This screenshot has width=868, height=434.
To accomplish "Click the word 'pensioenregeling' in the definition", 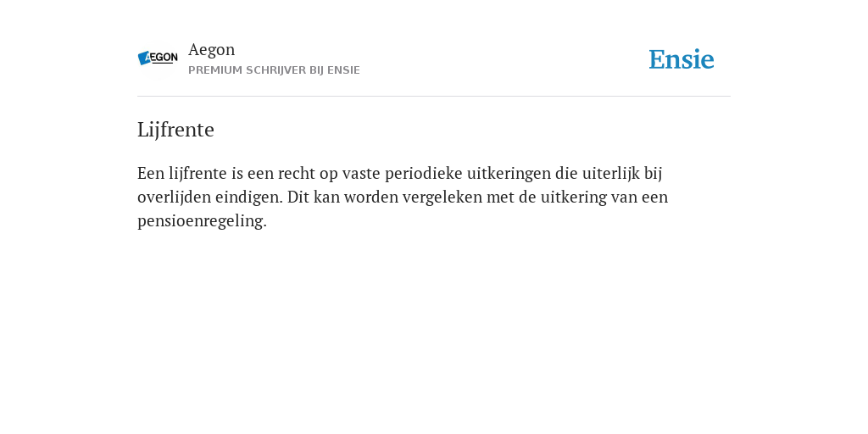I will (200, 221).
